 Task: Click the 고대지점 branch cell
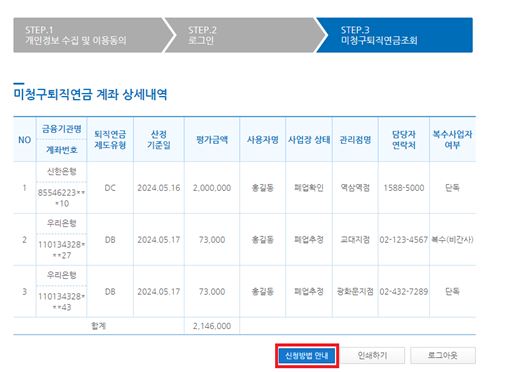pos(355,239)
